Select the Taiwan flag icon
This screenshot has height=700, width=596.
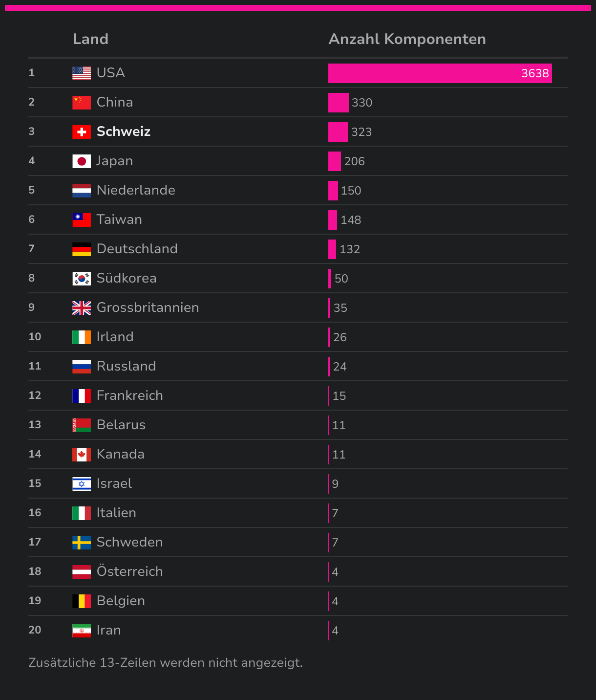click(82, 220)
